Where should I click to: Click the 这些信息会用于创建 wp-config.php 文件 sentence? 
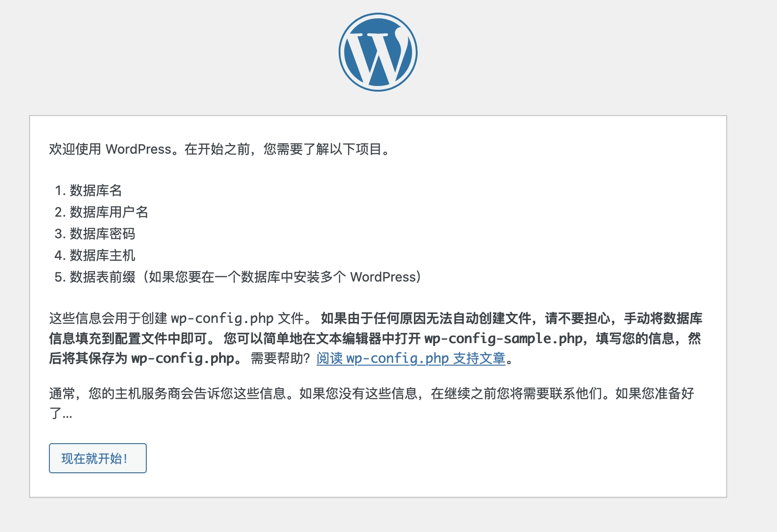(x=179, y=319)
